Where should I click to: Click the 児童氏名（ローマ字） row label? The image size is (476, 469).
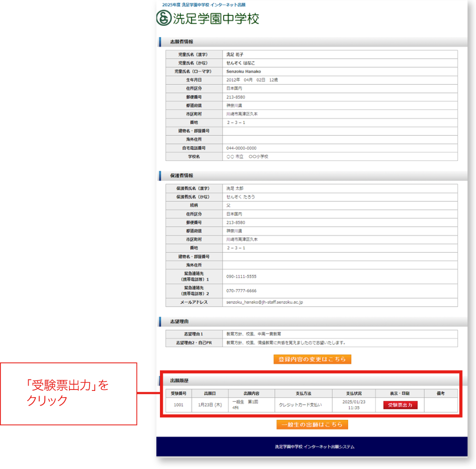click(x=193, y=71)
